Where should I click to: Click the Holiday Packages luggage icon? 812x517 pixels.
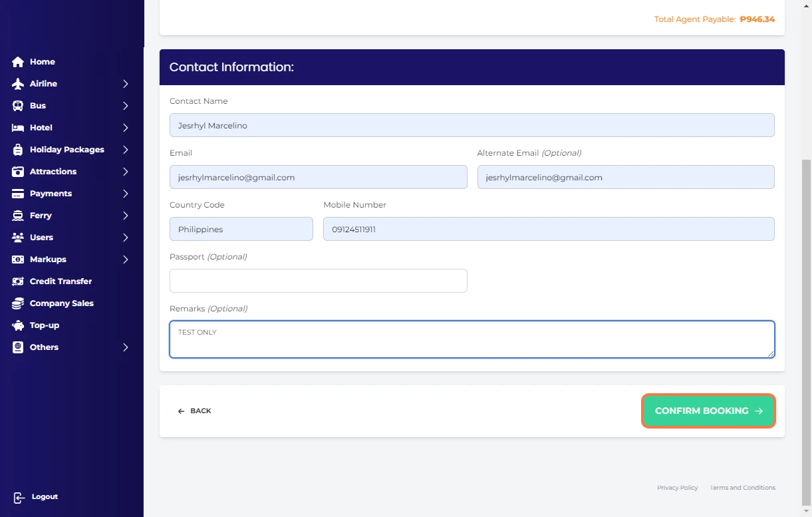point(18,150)
